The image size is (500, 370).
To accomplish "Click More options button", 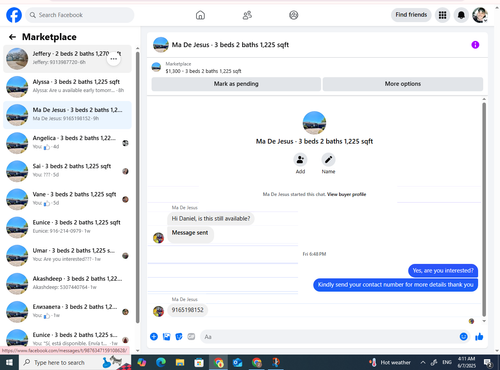I will pos(403,84).
